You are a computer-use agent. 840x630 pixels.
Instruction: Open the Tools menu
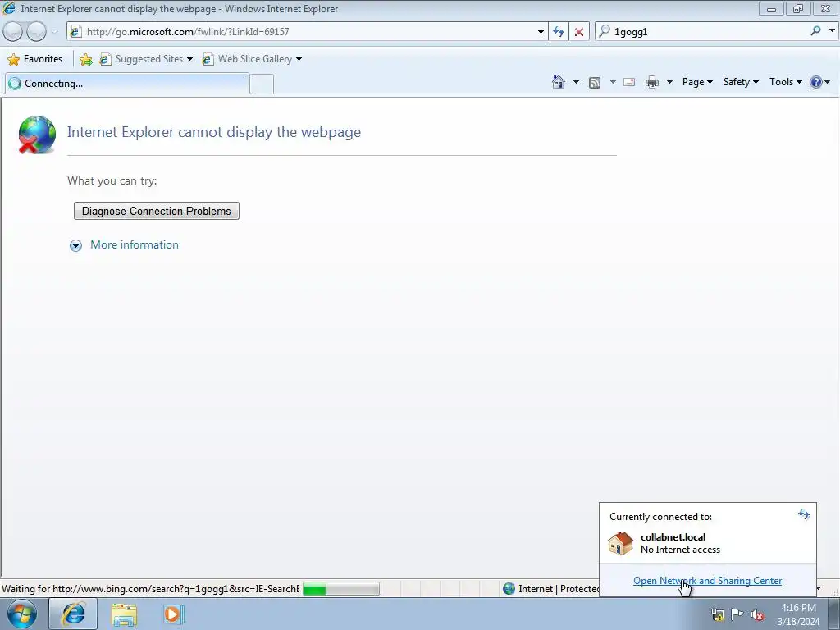click(785, 82)
